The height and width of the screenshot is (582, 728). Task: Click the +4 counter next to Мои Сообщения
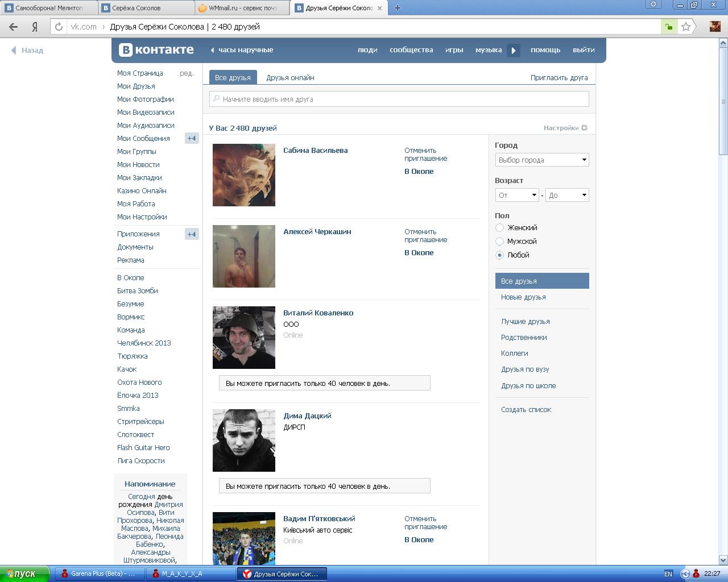click(x=192, y=139)
